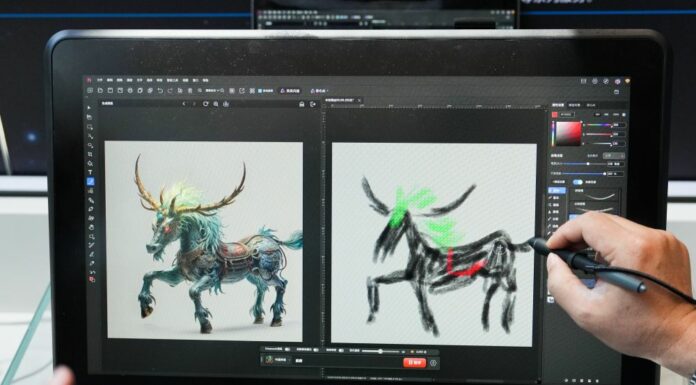Click the bar chart icon in result panel header
This screenshot has height=385, width=696.
[226, 103]
